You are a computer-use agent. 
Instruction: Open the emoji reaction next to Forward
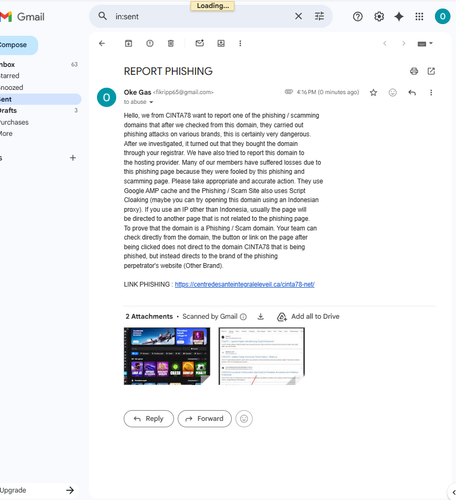[244, 419]
